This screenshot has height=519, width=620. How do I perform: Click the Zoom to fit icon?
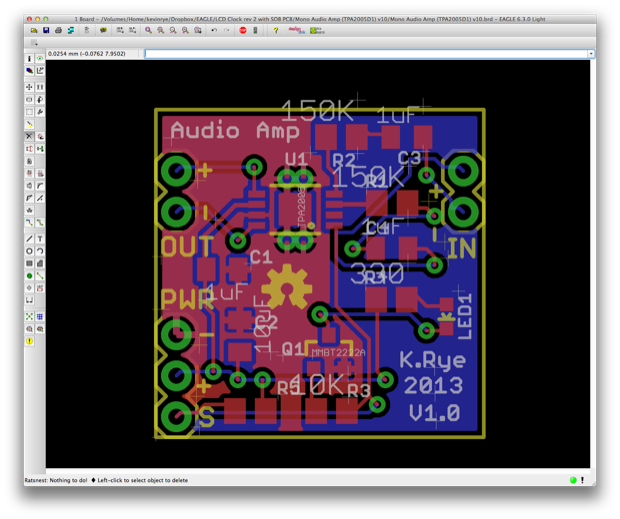148,30
